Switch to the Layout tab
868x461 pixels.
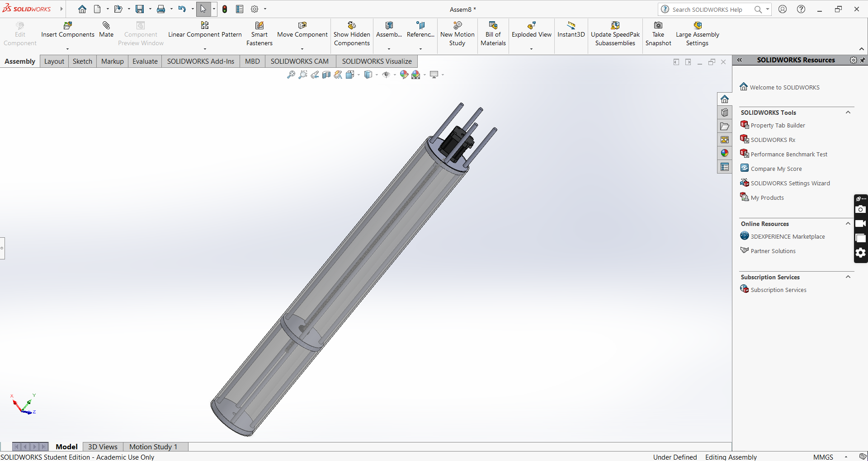click(x=54, y=61)
